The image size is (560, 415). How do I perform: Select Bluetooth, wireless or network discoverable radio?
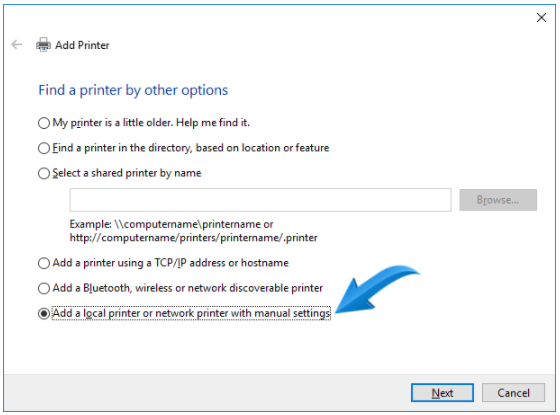(44, 288)
